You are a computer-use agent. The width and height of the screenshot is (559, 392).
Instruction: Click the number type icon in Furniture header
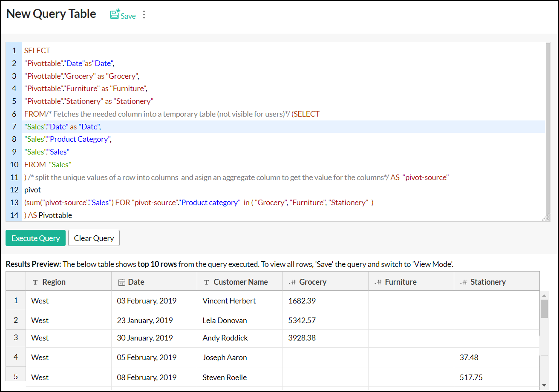(378, 282)
